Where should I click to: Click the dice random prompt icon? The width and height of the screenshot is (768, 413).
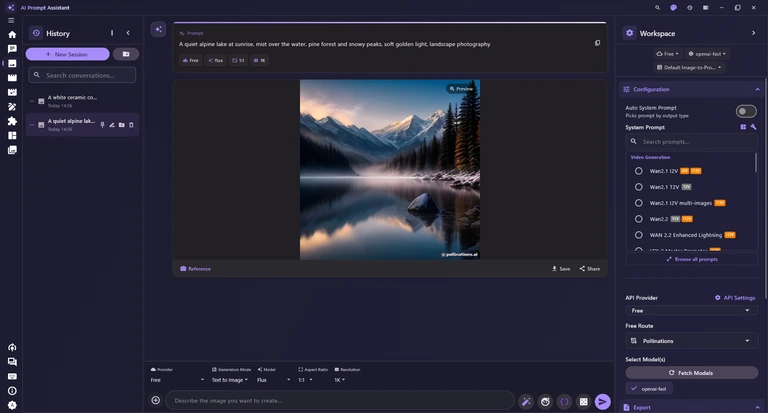pos(583,402)
